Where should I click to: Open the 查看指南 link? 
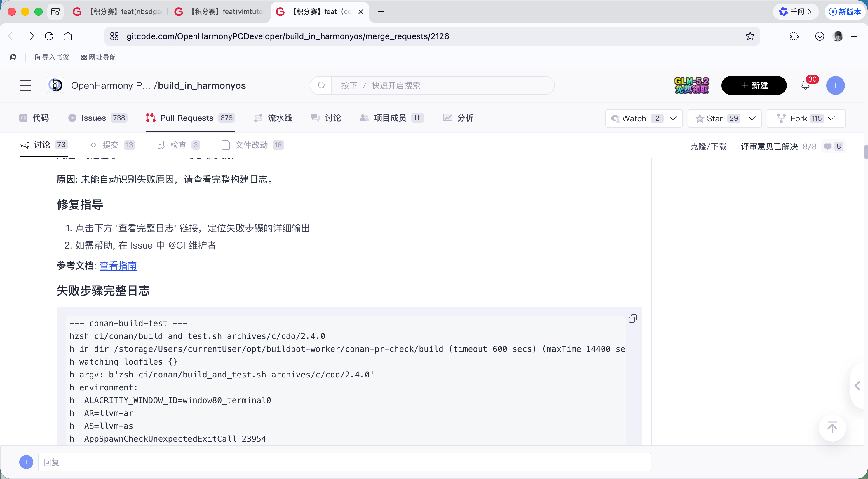tap(118, 266)
